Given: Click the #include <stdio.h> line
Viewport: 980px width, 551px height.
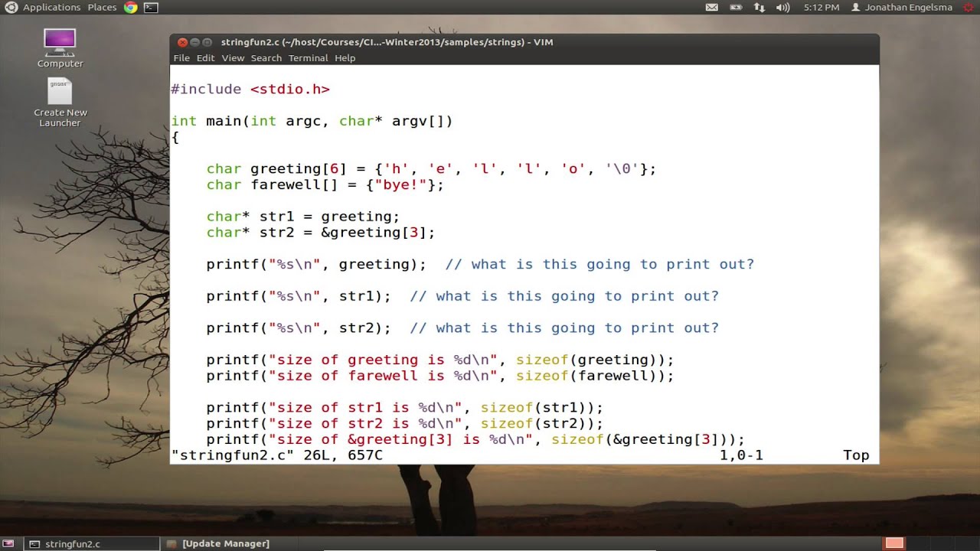Looking at the screenshot, I should click(250, 90).
